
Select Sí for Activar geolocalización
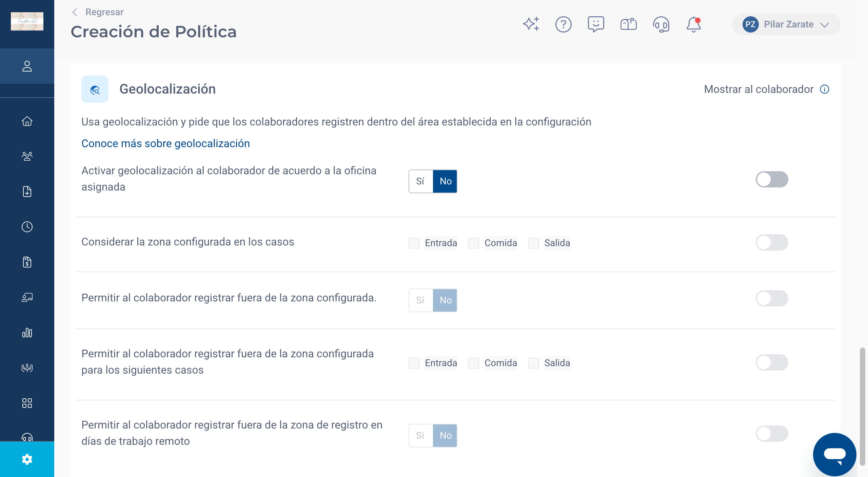tap(420, 181)
